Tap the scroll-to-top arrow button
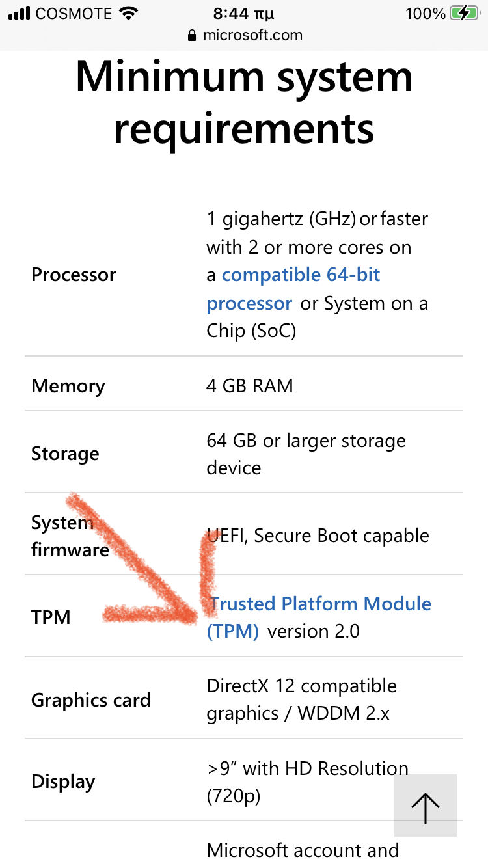 pyautogui.click(x=426, y=805)
